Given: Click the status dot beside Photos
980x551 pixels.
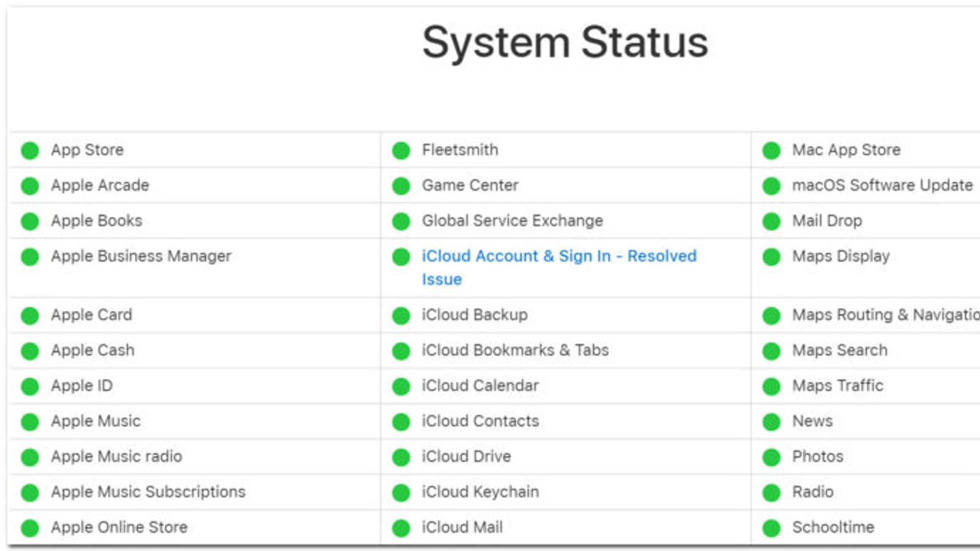Looking at the screenshot, I should coord(772,457).
